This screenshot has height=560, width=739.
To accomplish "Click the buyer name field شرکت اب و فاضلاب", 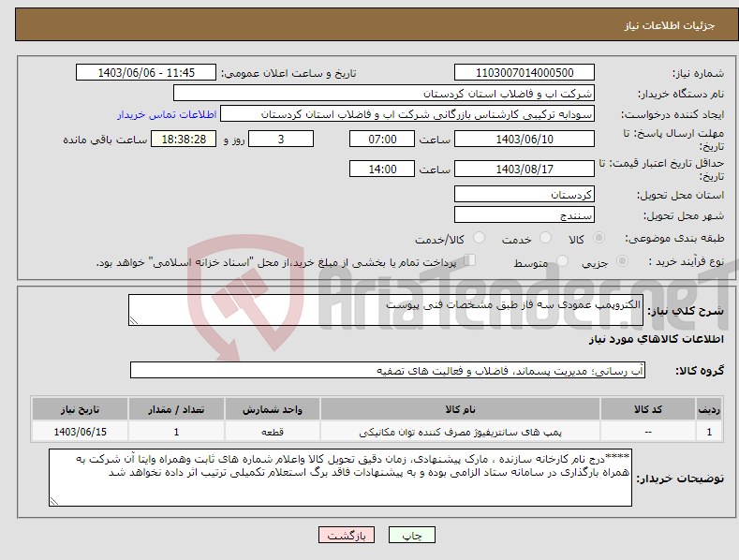I will (384, 94).
